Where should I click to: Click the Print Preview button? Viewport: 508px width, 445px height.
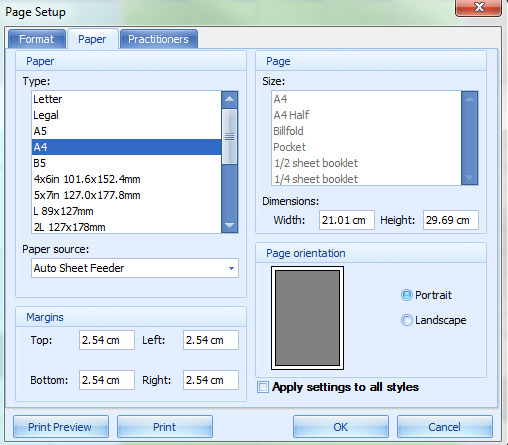point(61,427)
